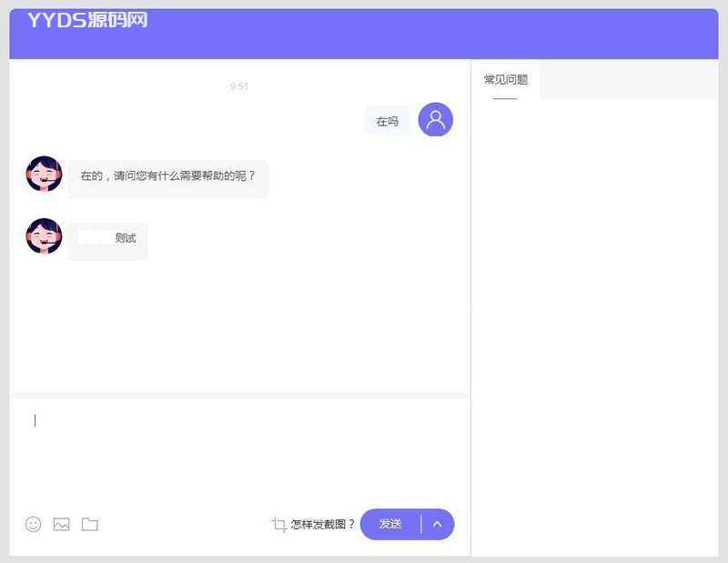Image resolution: width=728 pixels, height=563 pixels.
Task: Click blank chat history area below messages
Action: pos(239,327)
